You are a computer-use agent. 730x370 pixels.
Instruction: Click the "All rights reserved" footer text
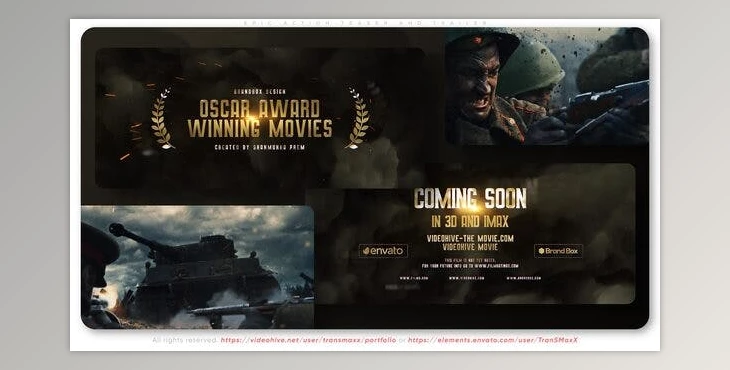pyautogui.click(x=185, y=340)
